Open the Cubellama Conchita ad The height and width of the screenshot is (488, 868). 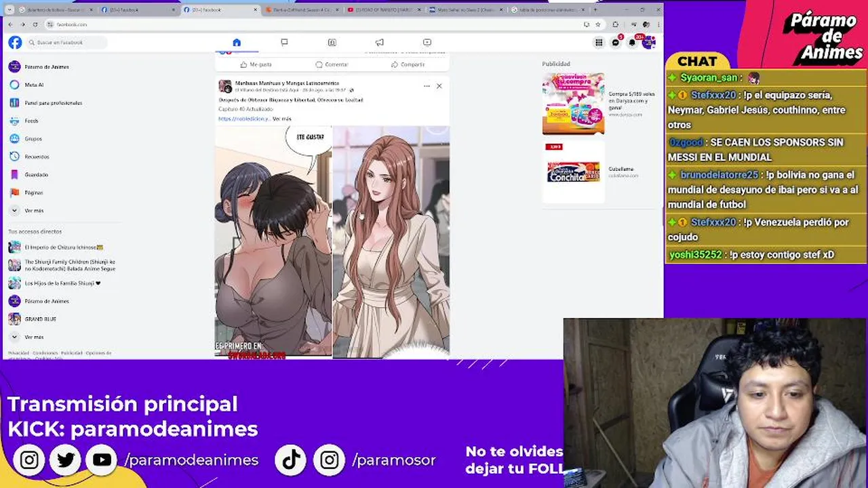pos(573,171)
